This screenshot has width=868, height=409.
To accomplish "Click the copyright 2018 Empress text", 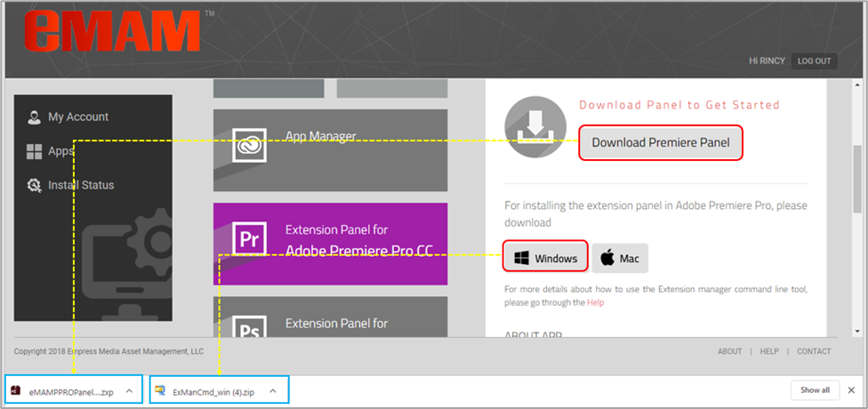I will pyautogui.click(x=108, y=351).
